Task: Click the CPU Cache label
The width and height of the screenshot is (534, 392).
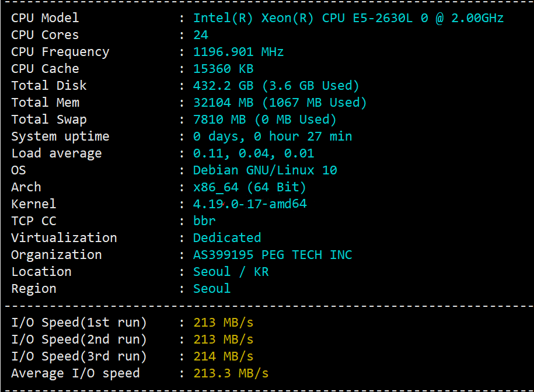Action: 45,69
